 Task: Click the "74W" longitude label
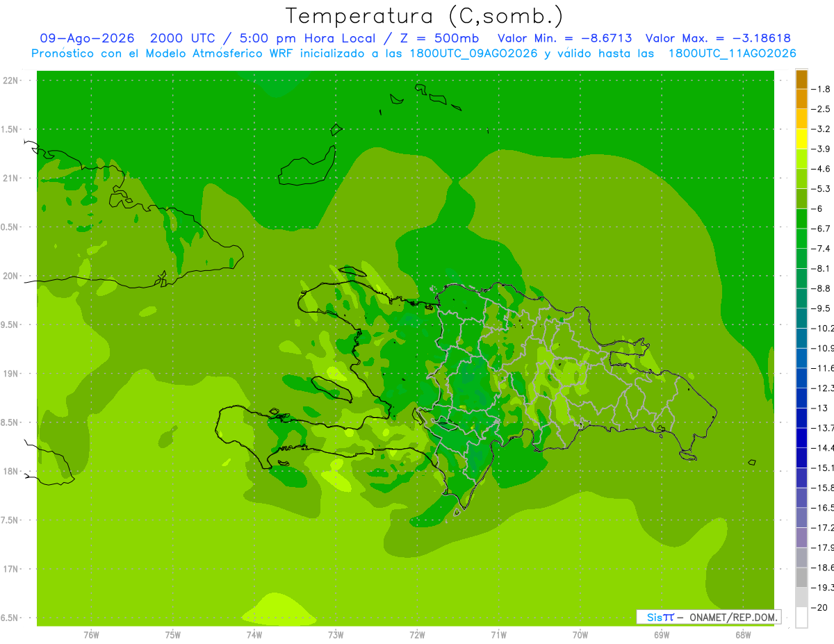tap(254, 635)
